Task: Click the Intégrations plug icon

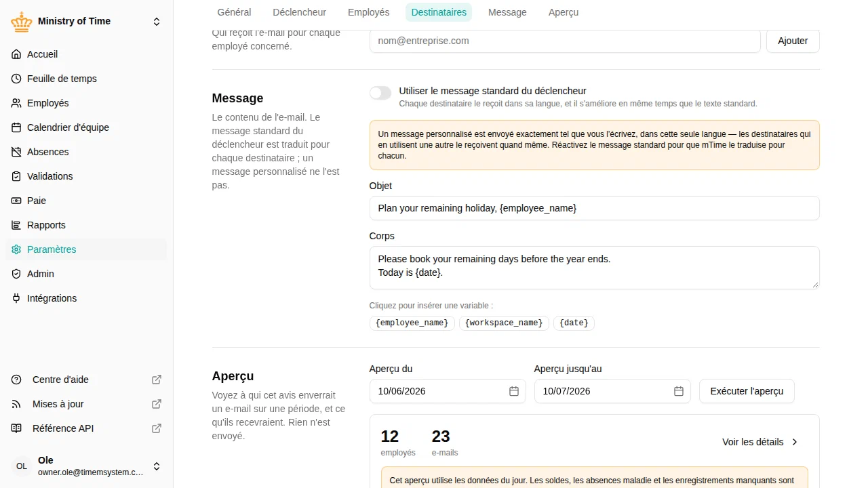Action: [x=16, y=298]
